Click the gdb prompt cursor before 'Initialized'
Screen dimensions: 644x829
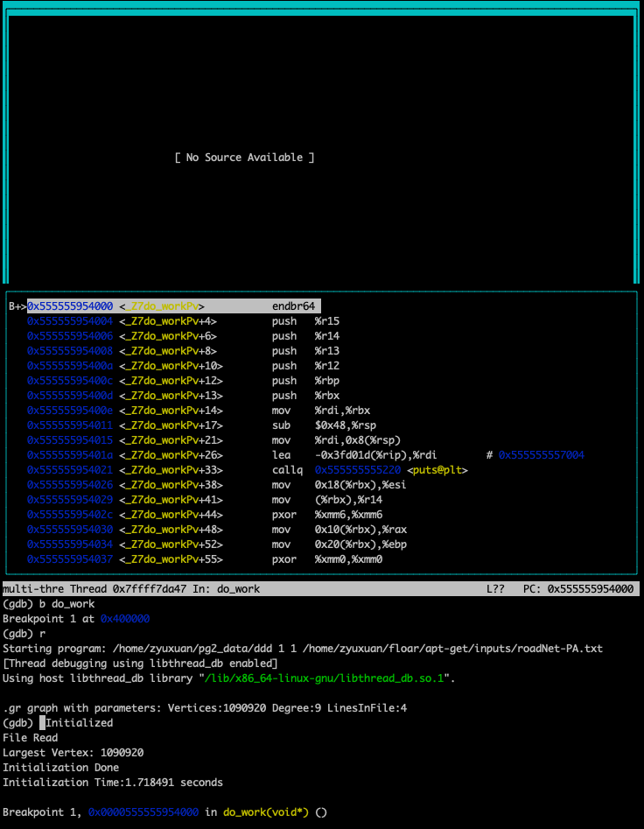[x=42, y=723]
